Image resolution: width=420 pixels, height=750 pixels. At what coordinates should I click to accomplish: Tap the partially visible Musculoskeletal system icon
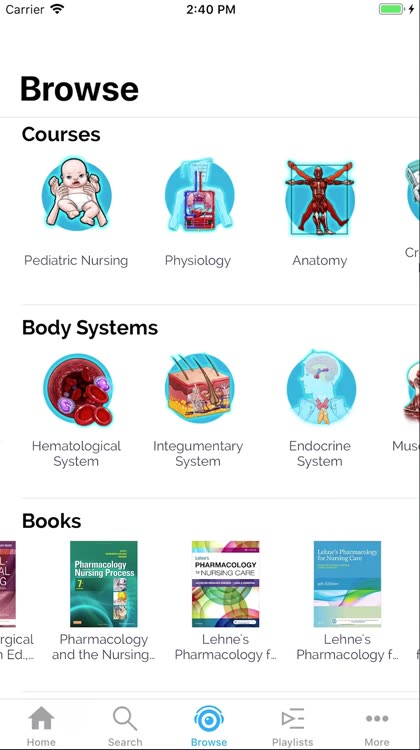click(x=412, y=390)
